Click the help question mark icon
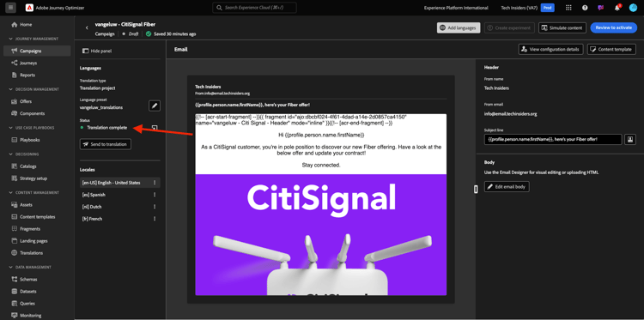This screenshot has width=644, height=320. 585,8
